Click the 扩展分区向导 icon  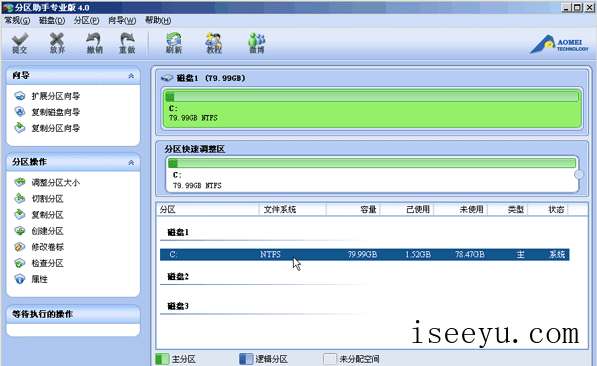click(20, 96)
